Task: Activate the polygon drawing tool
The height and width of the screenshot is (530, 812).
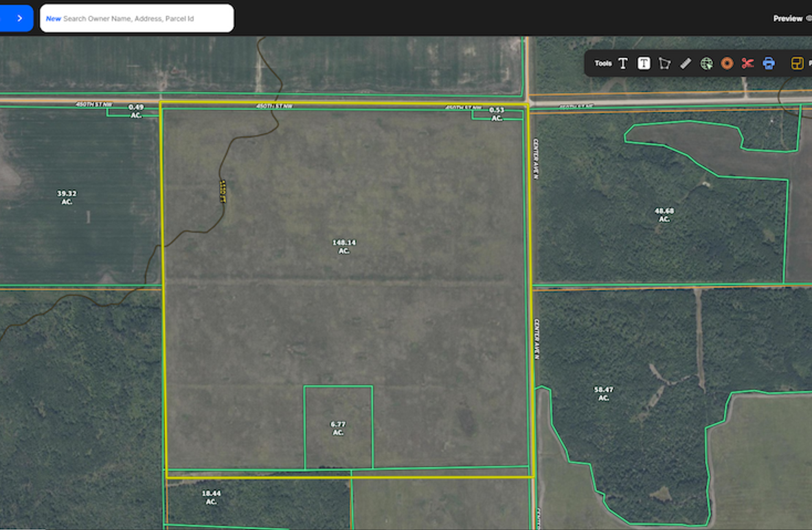Action: [x=664, y=63]
